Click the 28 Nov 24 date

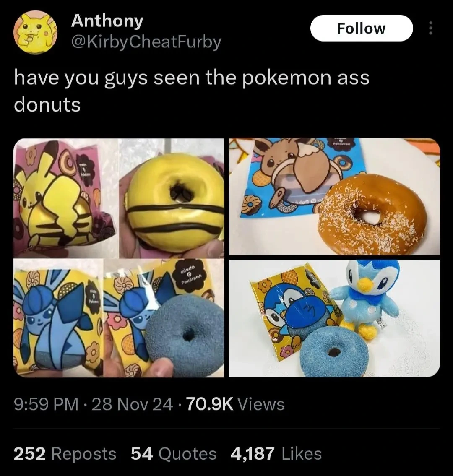pyautogui.click(x=133, y=404)
